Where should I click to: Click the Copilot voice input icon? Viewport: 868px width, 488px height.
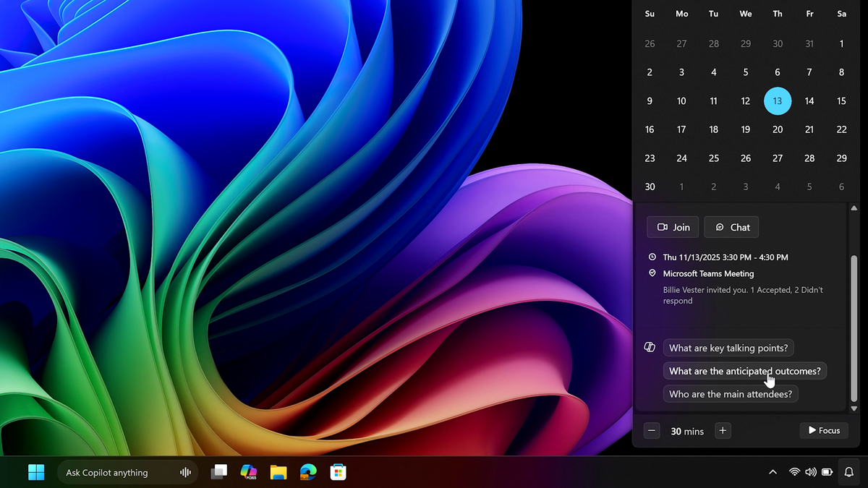click(x=185, y=472)
